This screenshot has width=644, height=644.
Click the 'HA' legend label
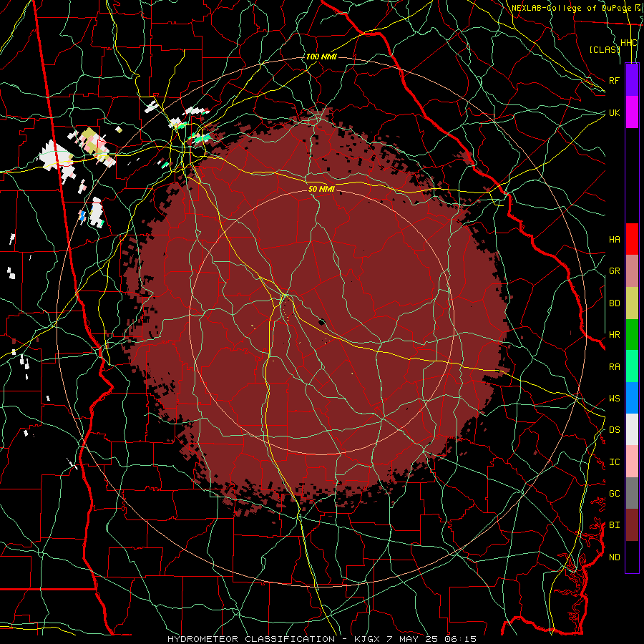click(614, 239)
